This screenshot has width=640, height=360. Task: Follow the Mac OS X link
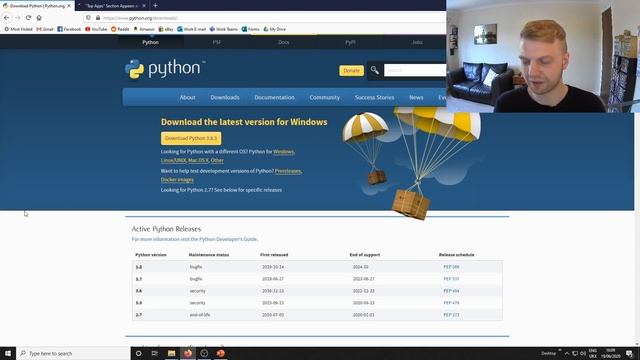coord(198,160)
